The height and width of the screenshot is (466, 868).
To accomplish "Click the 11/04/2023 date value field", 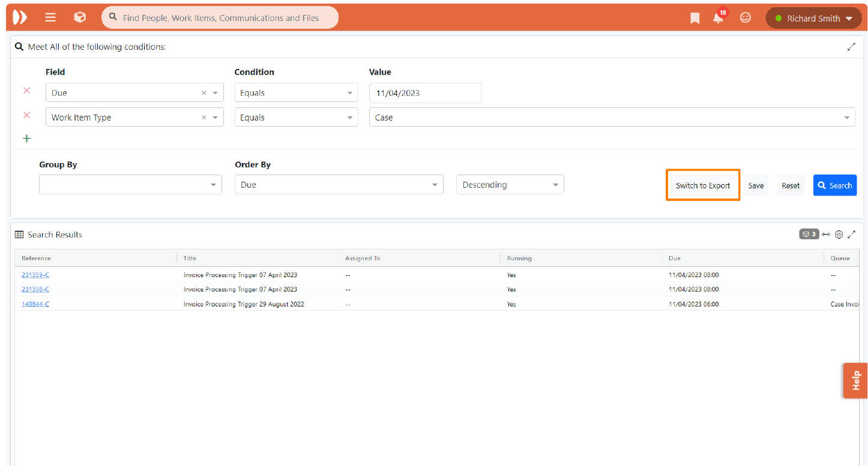I will pos(424,93).
